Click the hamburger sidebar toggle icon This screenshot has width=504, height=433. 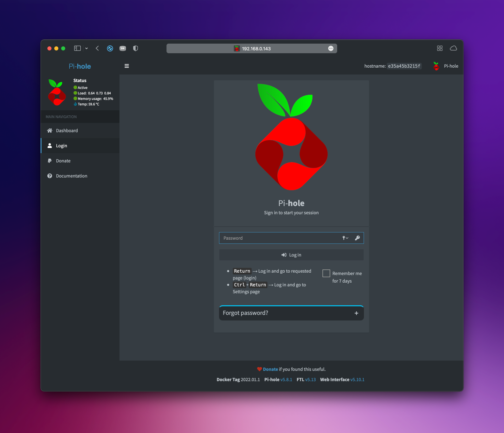127,66
